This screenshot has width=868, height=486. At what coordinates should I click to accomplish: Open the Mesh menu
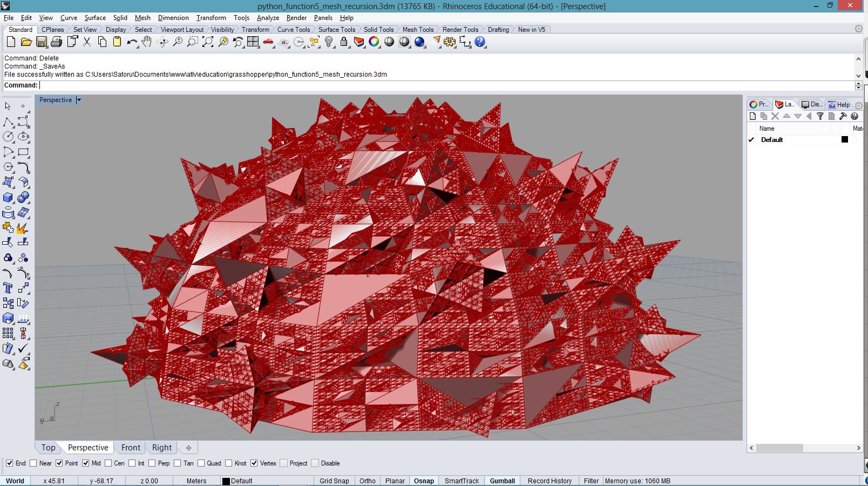click(143, 18)
